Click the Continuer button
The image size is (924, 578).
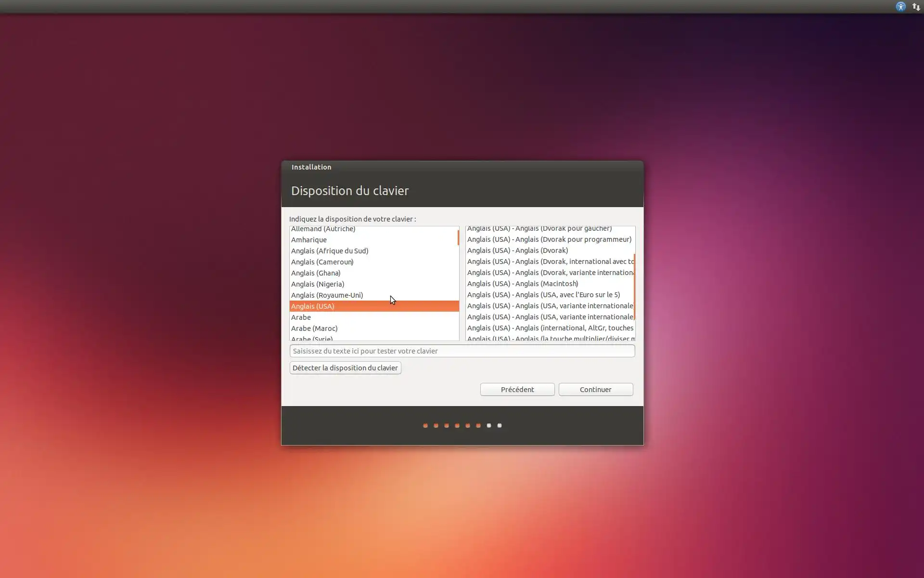[x=595, y=390]
